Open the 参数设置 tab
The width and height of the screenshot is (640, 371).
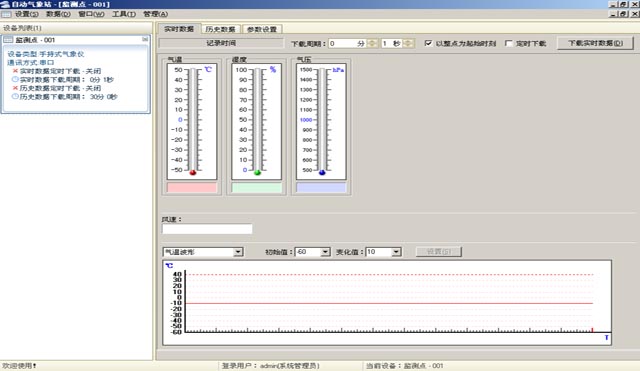262,29
